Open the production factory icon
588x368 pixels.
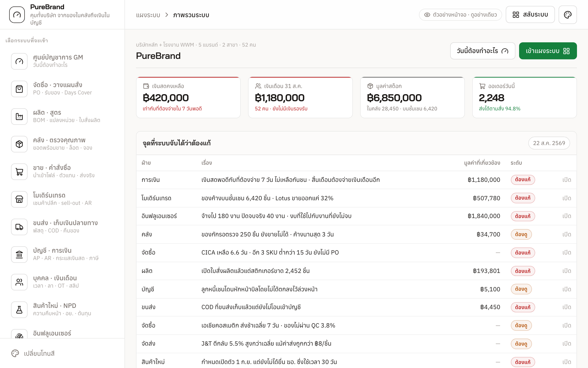[x=19, y=117]
